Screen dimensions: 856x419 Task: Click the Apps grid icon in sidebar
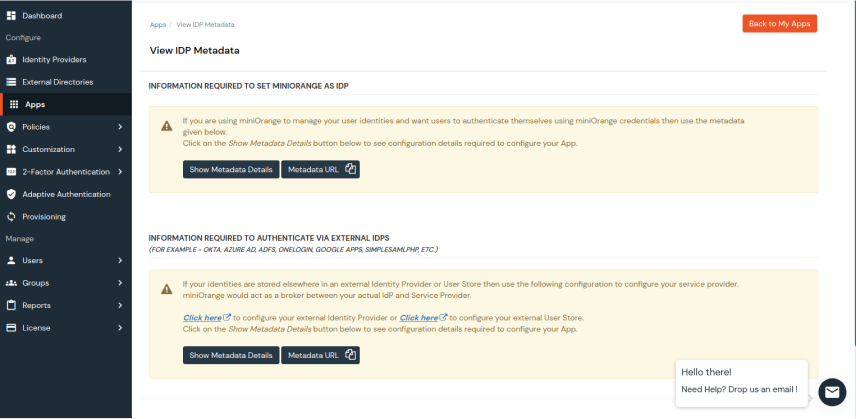pos(14,104)
